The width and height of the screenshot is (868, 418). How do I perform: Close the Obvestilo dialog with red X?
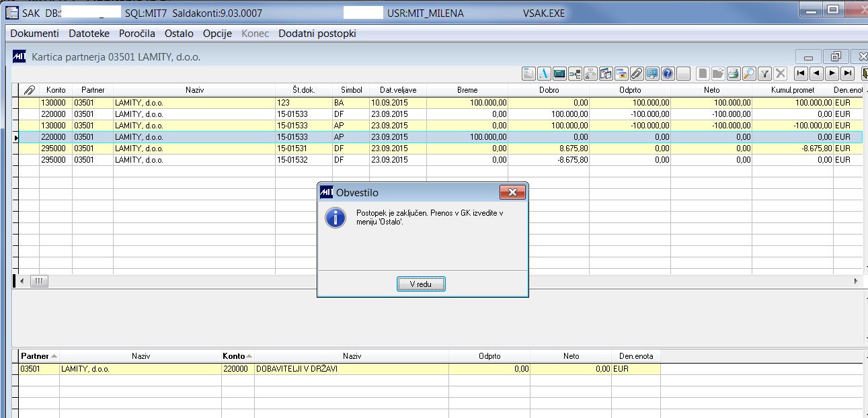(x=512, y=193)
